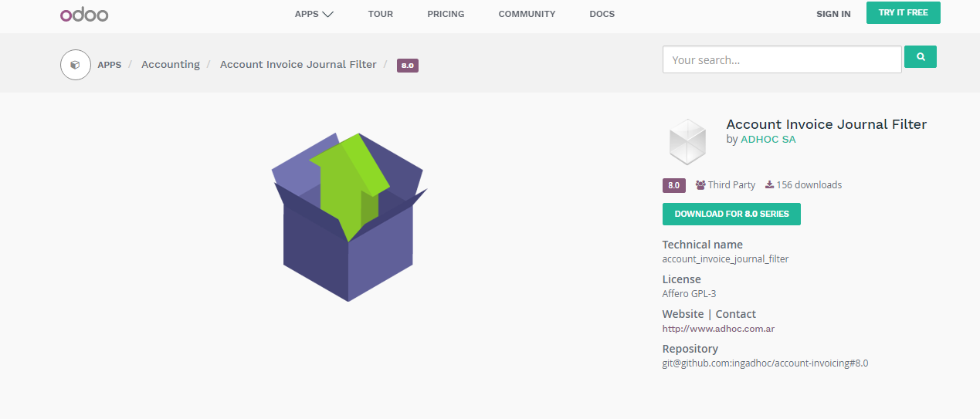Click the Website heading text
Image resolution: width=980 pixels, height=419 pixels.
(x=683, y=314)
